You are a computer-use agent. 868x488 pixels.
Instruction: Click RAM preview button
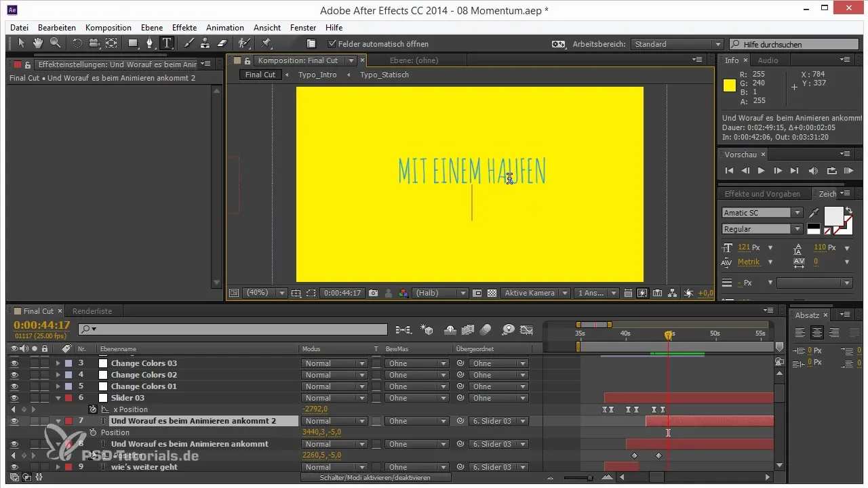tap(848, 171)
